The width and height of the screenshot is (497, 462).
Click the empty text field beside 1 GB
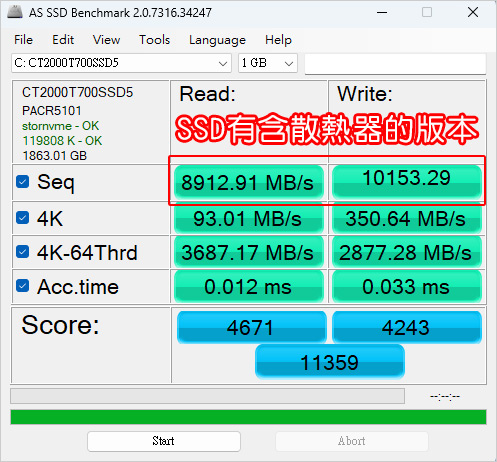pyautogui.click(x=395, y=63)
